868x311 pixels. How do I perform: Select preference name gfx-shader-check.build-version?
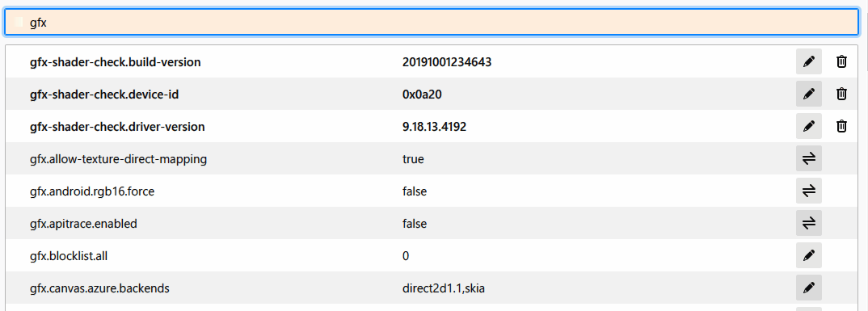tap(115, 62)
